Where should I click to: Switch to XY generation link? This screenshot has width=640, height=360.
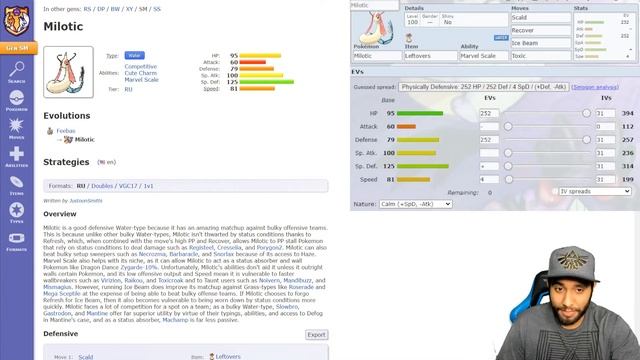coord(129,9)
